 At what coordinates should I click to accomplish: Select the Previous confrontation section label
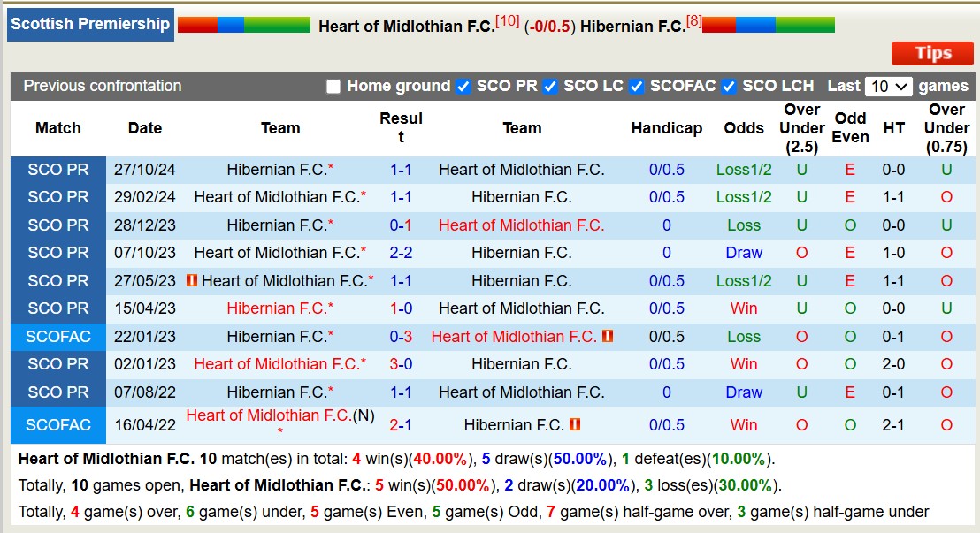point(102,87)
